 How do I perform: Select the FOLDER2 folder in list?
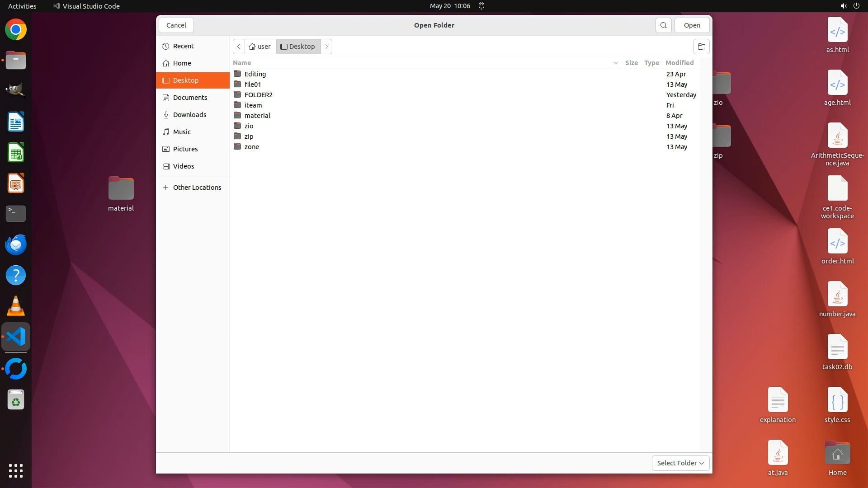(x=258, y=95)
